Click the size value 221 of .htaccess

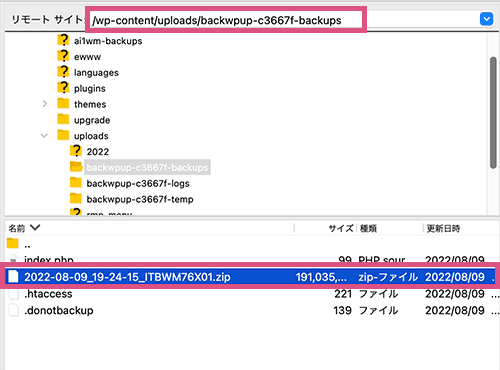click(x=343, y=294)
